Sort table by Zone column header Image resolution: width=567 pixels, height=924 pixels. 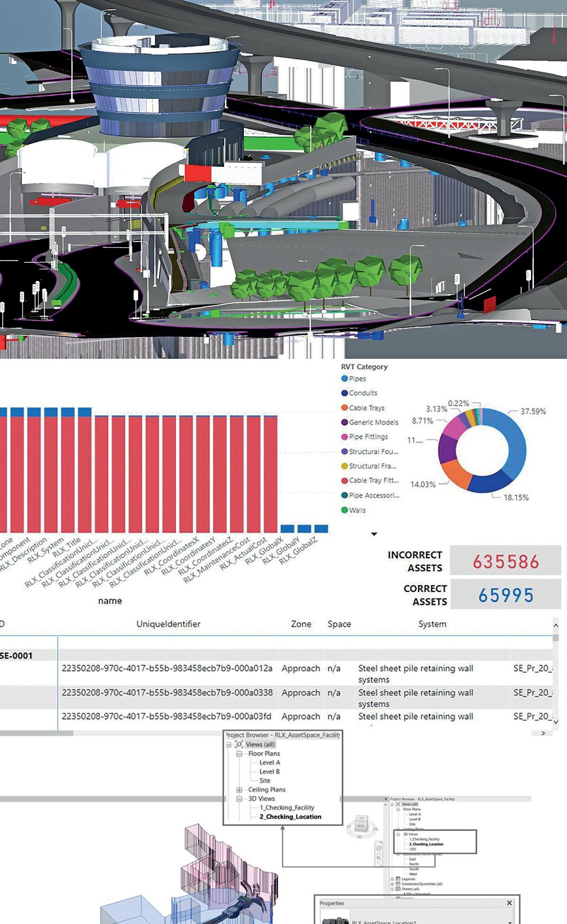pos(301,624)
